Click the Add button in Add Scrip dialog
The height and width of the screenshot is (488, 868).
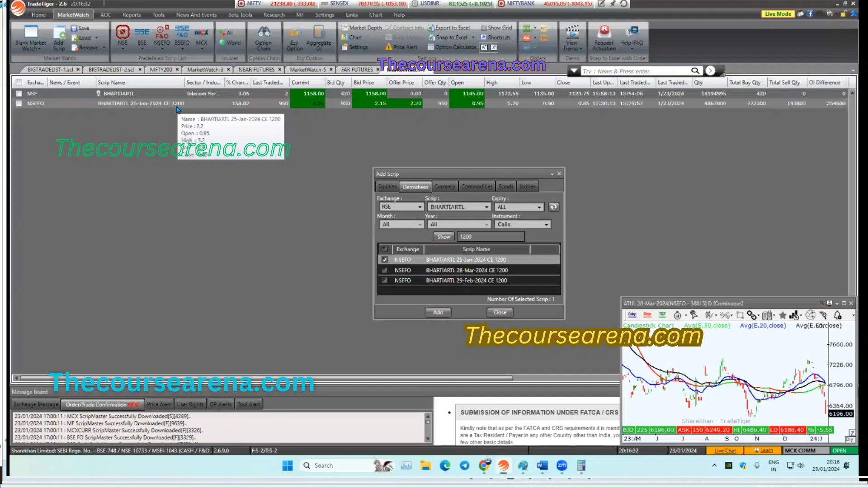coord(438,312)
